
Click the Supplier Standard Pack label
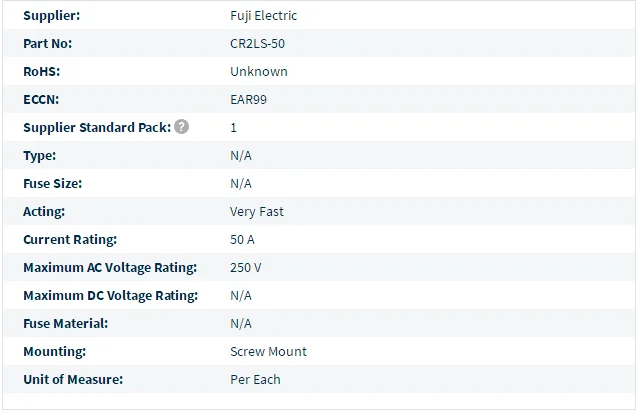(x=97, y=128)
